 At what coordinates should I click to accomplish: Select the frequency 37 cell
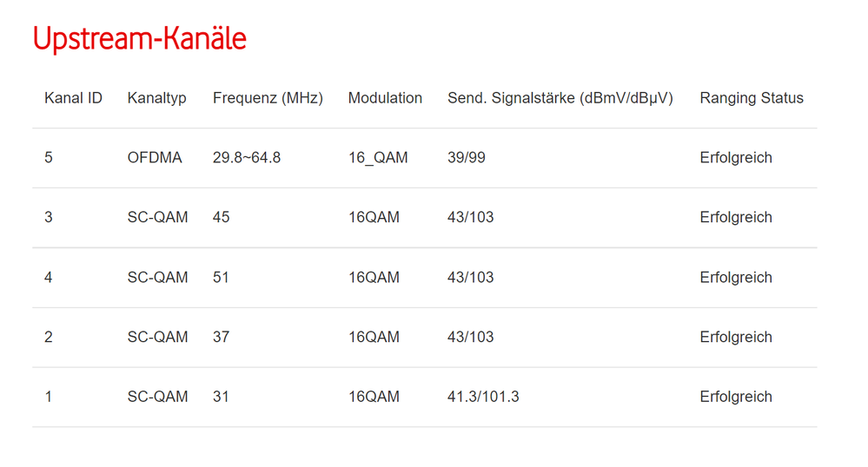click(222, 337)
